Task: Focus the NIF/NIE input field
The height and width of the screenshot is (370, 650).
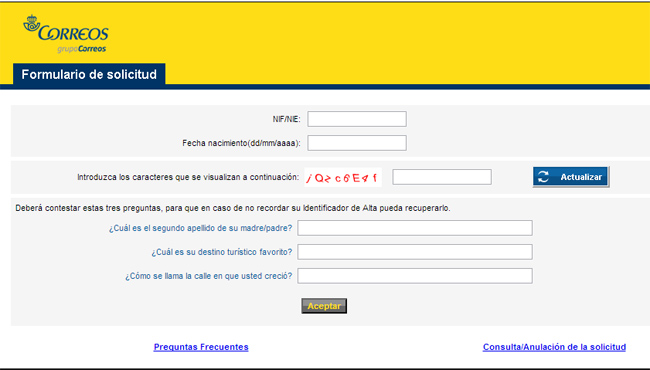Action: [x=357, y=119]
